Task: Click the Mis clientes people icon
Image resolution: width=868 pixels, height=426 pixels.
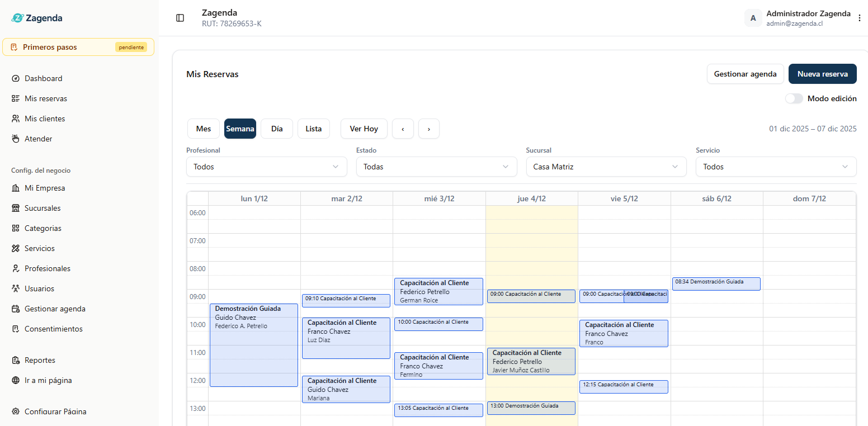Action: click(16, 119)
